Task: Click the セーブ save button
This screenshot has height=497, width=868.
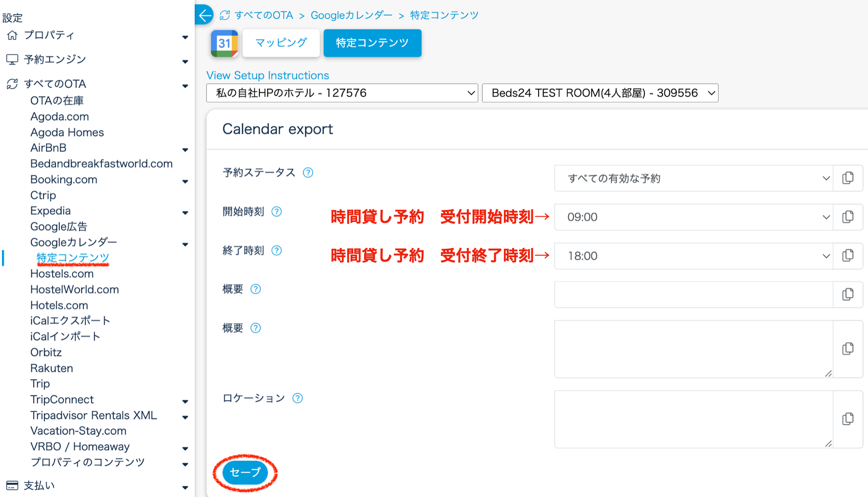Action: coord(245,472)
